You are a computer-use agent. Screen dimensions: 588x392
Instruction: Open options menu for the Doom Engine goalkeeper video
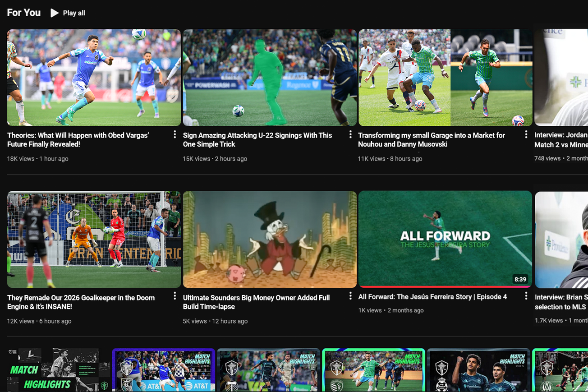[175, 296]
